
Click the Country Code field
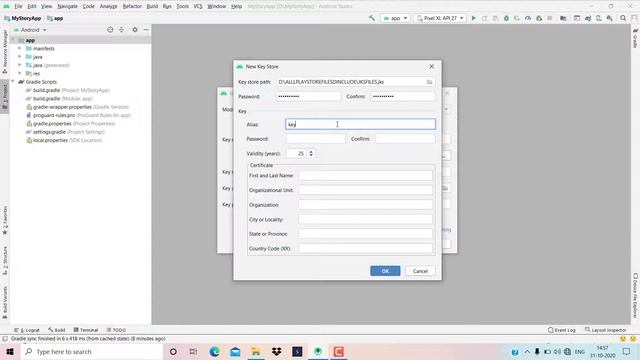(366, 248)
